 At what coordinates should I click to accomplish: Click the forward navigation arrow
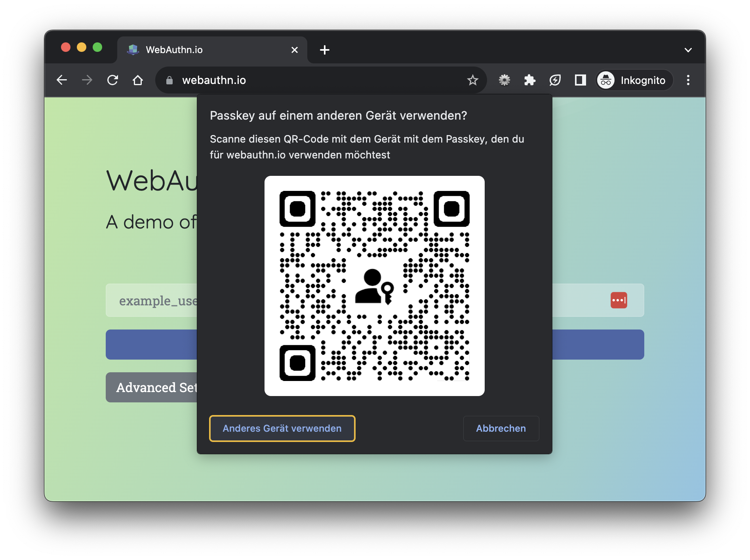pyautogui.click(x=87, y=80)
